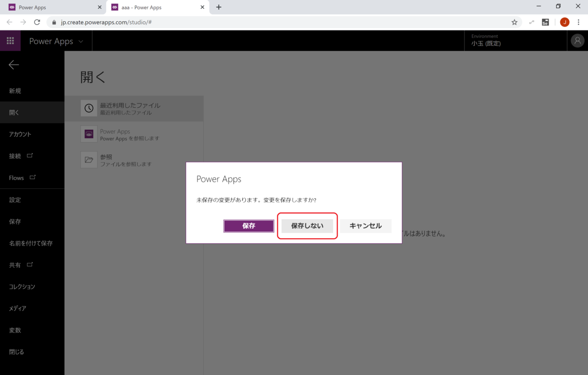Click the Power Apps source icon in list
This screenshot has width=588, height=375.
click(89, 134)
